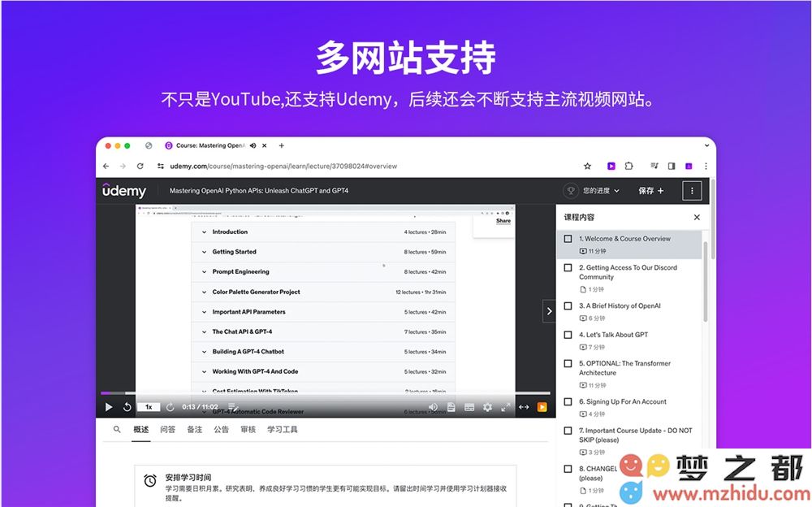Switch to the 公告 tab
Viewport: 812px width, 507px height.
tap(221, 430)
